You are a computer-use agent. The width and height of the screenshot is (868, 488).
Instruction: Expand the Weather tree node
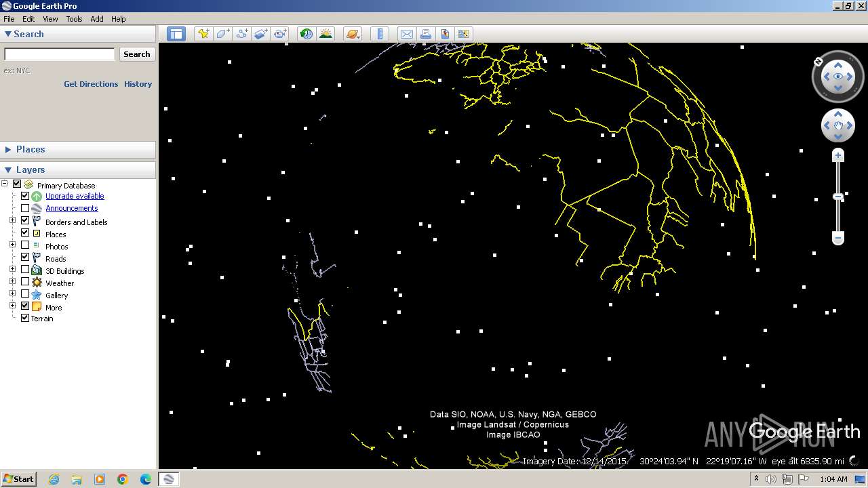pyautogui.click(x=12, y=281)
